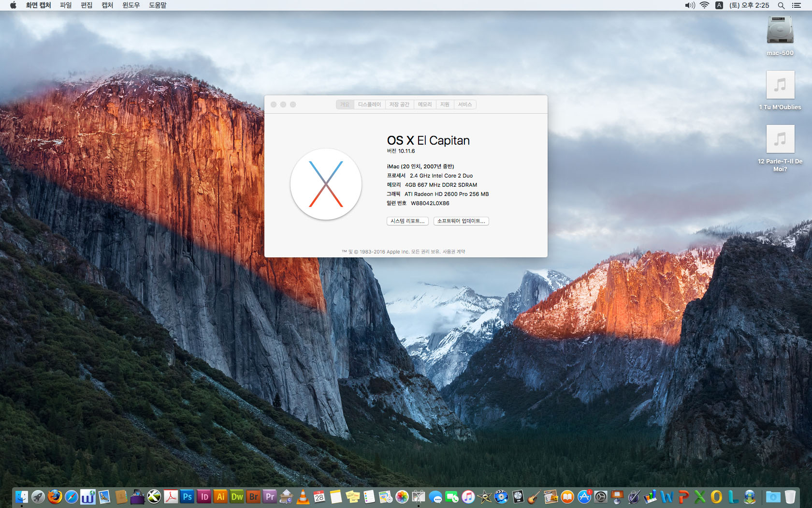Open VLC media player in dock
812x508 pixels.
point(303,497)
